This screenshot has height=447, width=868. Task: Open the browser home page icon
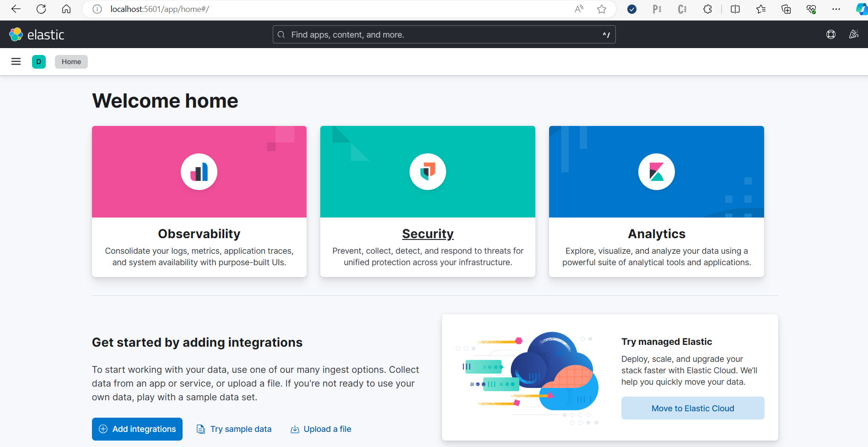[x=66, y=9]
